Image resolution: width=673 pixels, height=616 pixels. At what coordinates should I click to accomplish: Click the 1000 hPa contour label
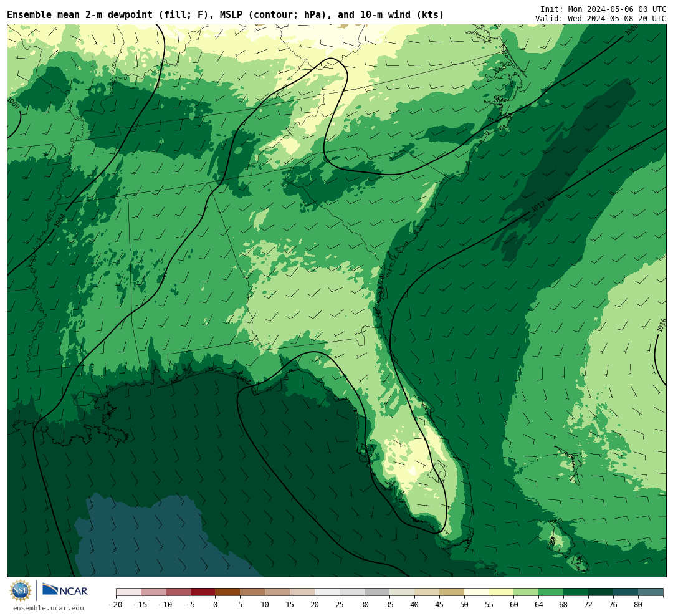[13, 103]
